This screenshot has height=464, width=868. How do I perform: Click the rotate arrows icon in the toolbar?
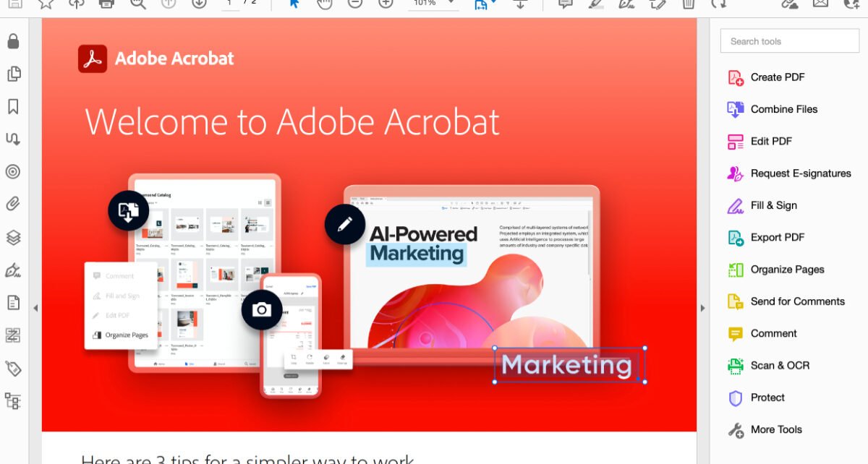[718, 3]
